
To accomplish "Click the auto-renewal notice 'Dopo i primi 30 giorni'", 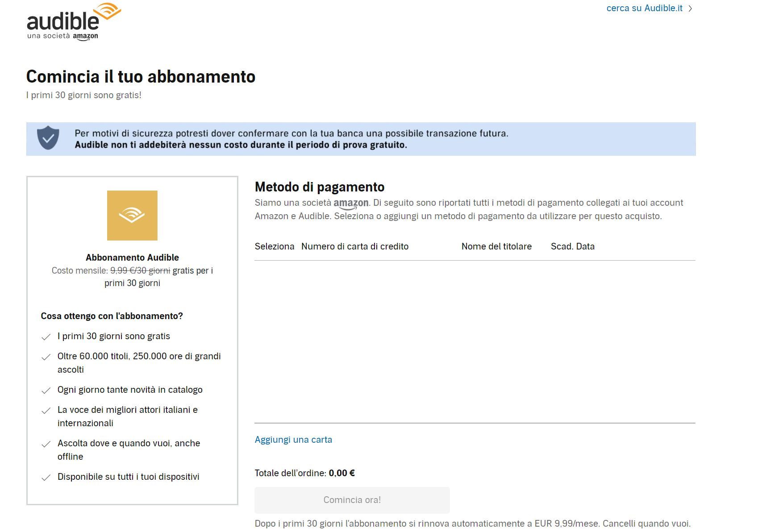I will [472, 524].
